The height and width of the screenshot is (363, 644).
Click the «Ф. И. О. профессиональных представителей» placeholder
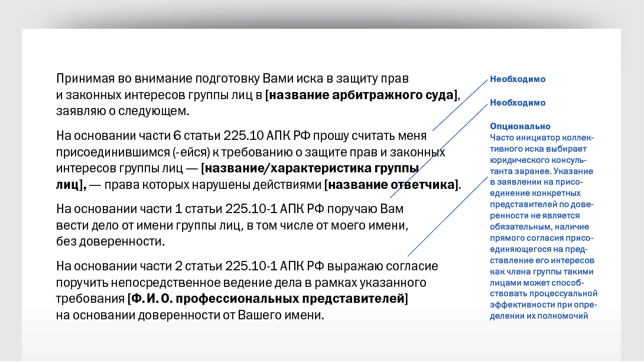(268, 299)
